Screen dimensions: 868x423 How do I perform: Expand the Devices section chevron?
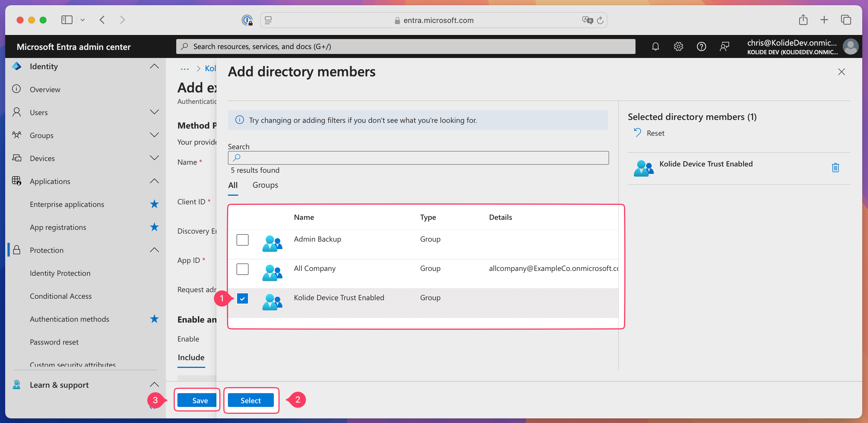click(154, 158)
